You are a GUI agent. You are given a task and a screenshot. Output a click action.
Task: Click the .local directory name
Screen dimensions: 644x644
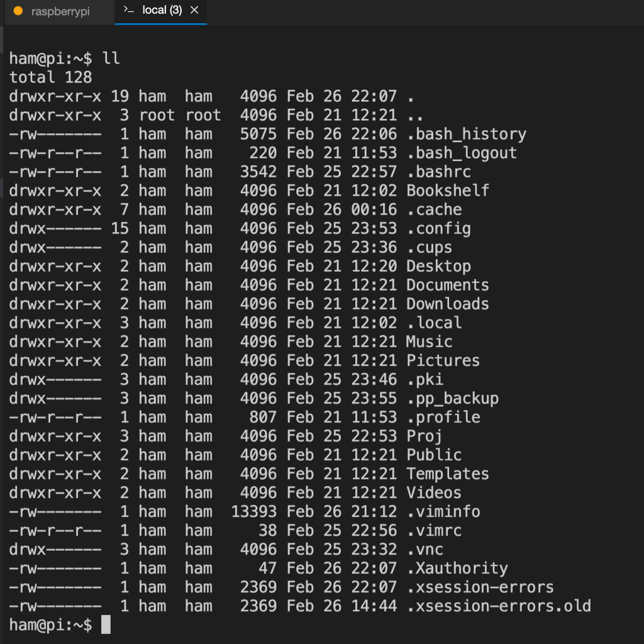click(x=434, y=323)
